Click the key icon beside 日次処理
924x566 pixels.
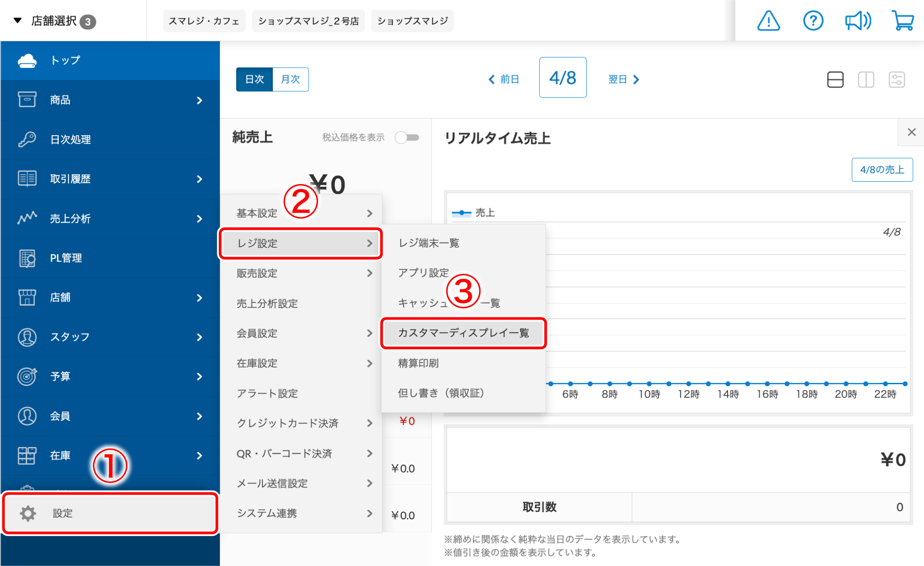point(27,139)
